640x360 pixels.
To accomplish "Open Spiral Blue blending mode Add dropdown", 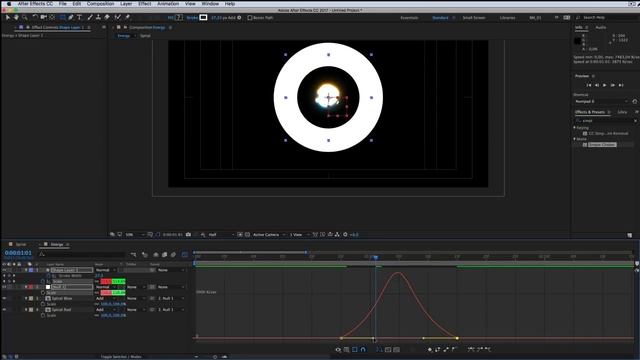I will pyautogui.click(x=105, y=298).
